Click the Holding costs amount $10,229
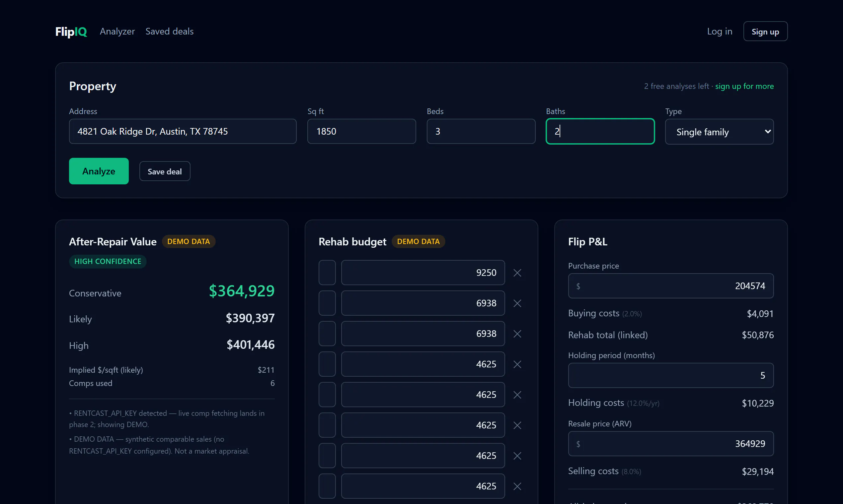 point(758,403)
